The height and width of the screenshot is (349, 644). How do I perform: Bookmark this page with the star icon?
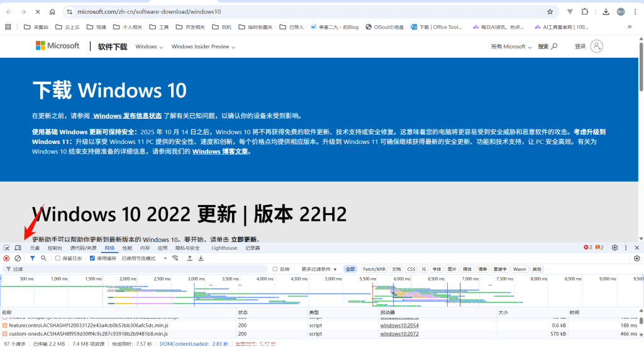click(550, 12)
